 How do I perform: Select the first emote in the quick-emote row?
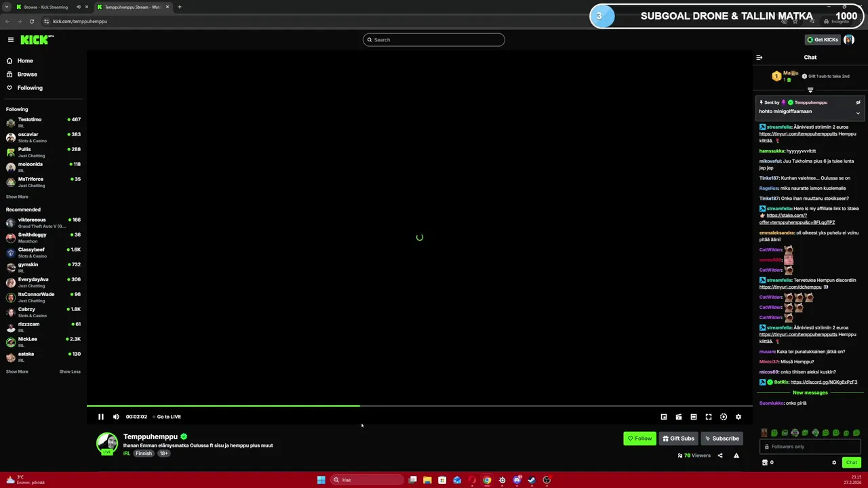[764, 433]
